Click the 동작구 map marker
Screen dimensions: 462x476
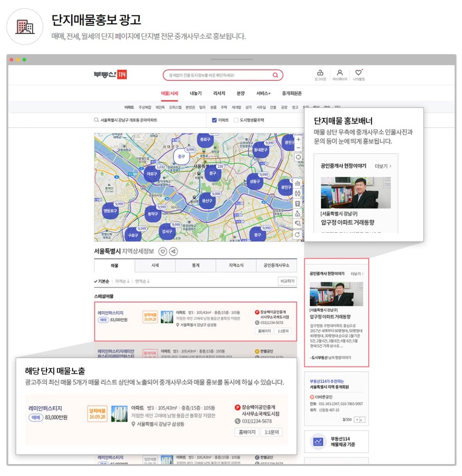coord(153,214)
